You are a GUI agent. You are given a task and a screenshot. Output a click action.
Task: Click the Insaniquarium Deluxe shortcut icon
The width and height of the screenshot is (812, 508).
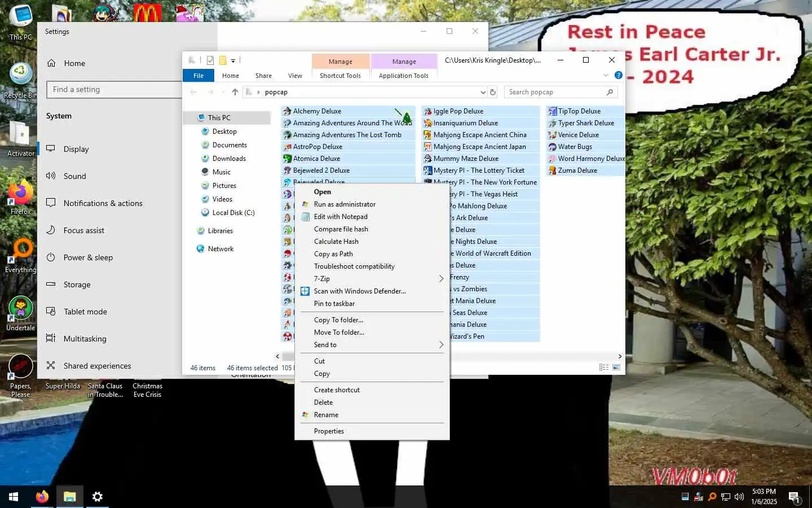(428, 123)
